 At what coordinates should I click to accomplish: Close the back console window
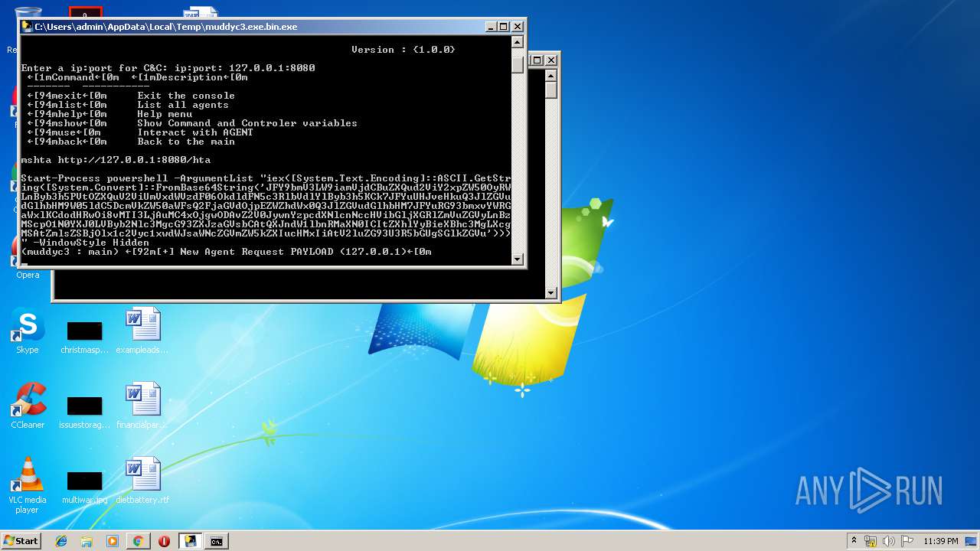[x=550, y=60]
